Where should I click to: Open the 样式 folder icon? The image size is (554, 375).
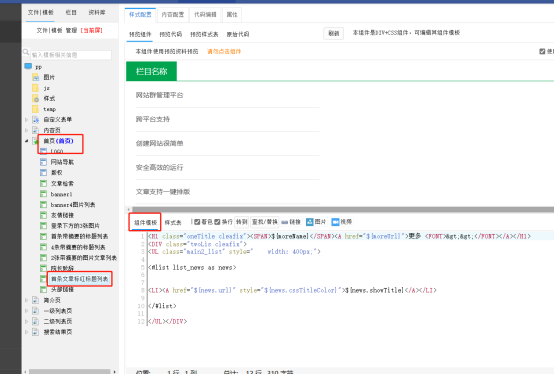coord(35,98)
